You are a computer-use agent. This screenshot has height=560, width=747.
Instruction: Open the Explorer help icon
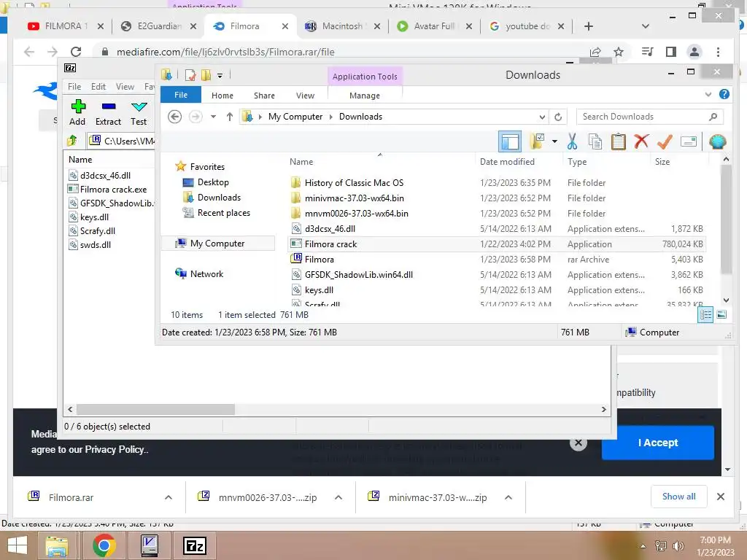(x=724, y=94)
